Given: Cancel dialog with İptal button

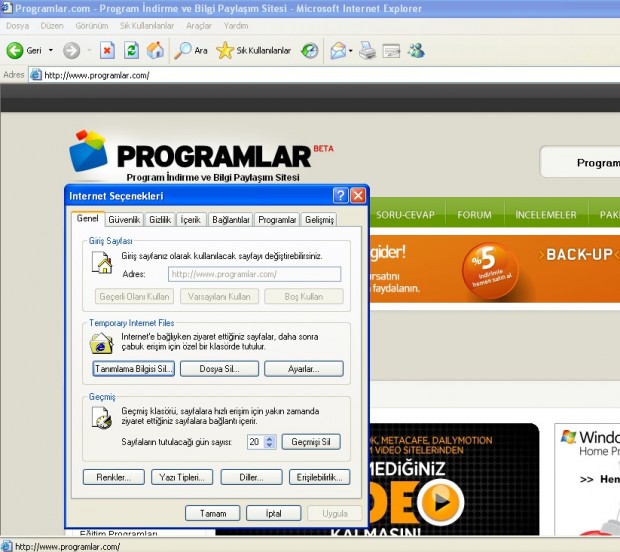Looking at the screenshot, I should 274,513.
